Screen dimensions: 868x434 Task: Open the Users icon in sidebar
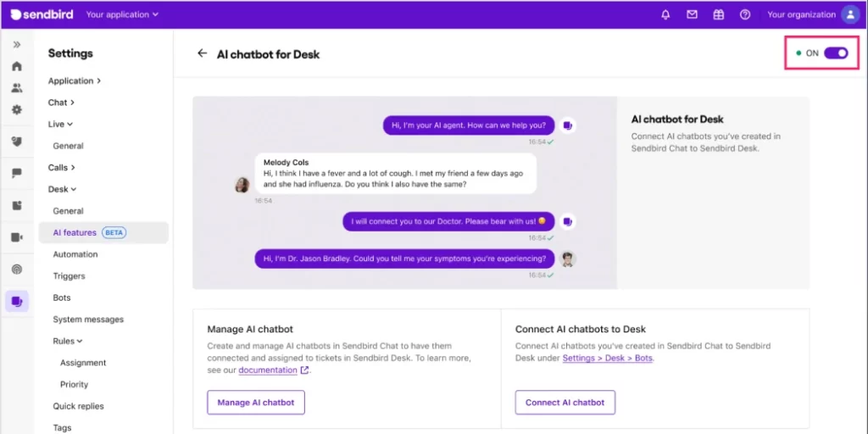(17, 88)
